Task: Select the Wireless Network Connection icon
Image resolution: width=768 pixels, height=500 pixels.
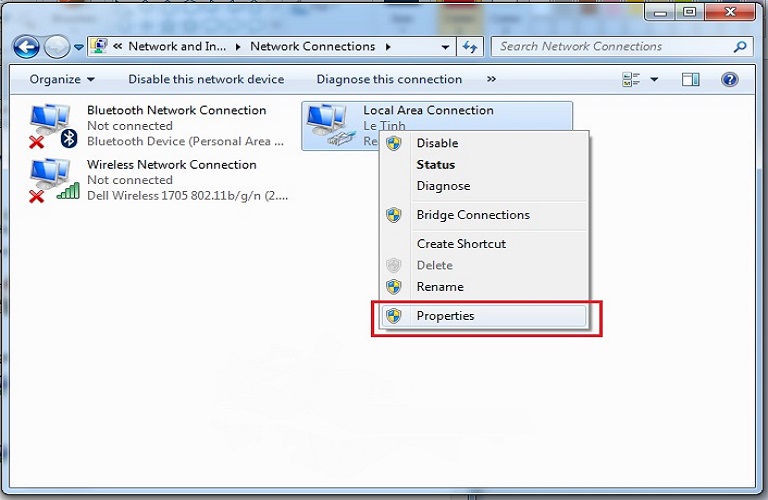Action: coord(52,180)
